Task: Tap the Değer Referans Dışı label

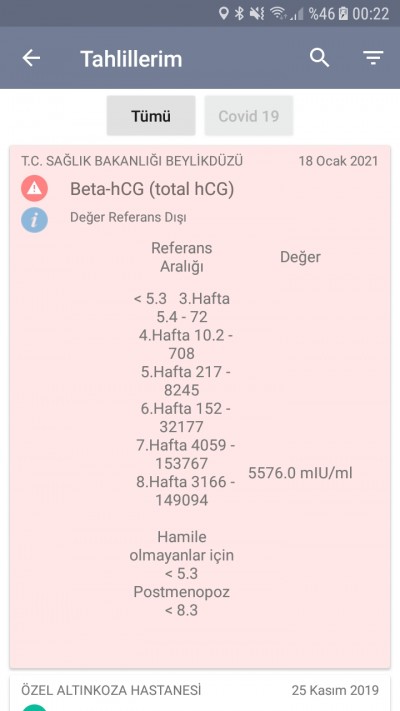Action: [x=128, y=218]
